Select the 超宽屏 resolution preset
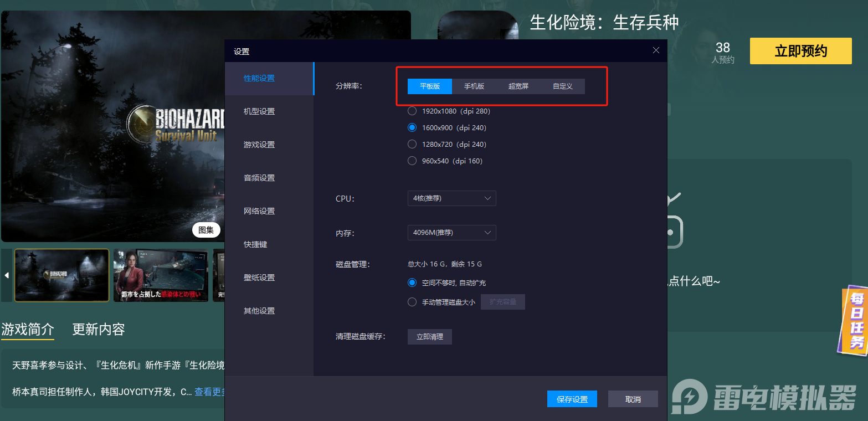The height and width of the screenshot is (421, 868). coord(518,86)
